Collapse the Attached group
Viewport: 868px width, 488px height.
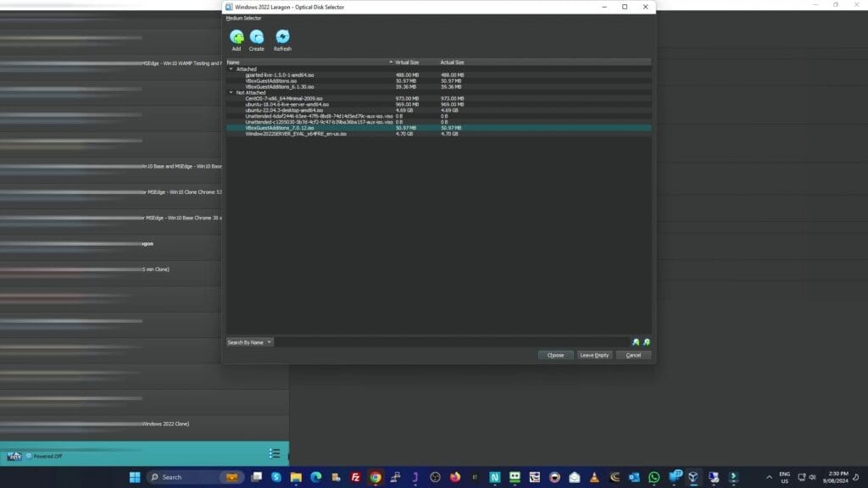(231, 69)
